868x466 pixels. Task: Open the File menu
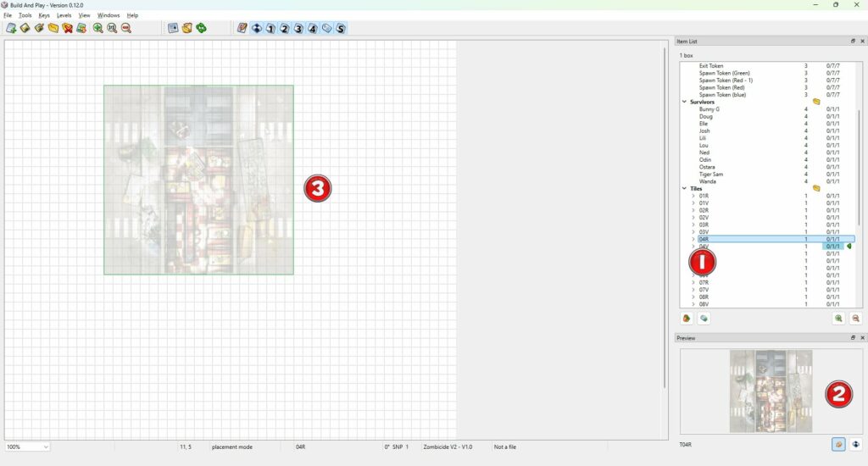click(x=8, y=15)
